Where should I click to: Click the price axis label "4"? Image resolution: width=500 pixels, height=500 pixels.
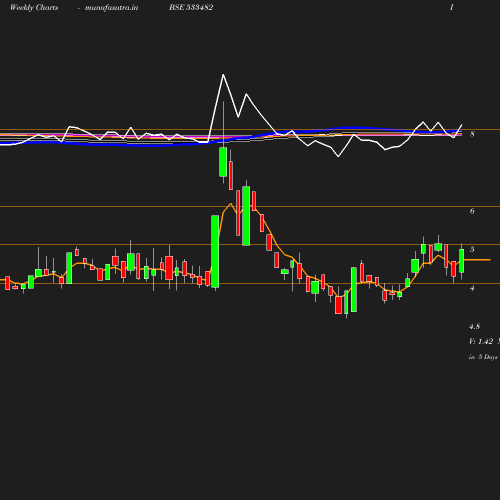[x=472, y=288]
